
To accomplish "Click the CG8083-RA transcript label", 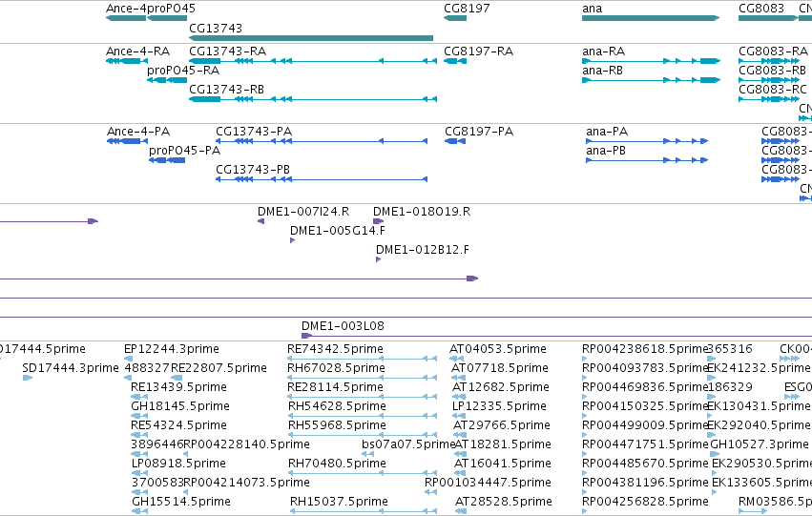I will 773,52.
